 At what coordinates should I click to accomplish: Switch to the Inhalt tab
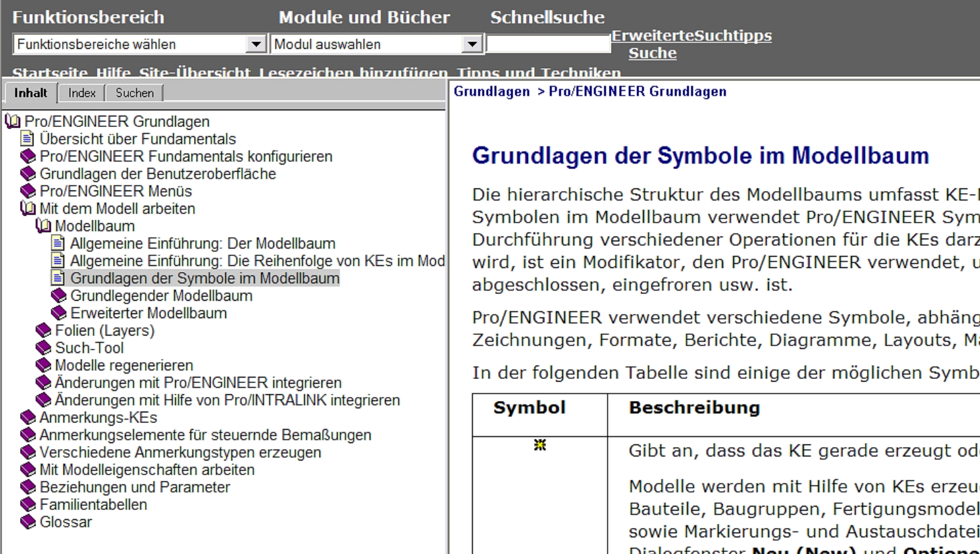pos(31,93)
